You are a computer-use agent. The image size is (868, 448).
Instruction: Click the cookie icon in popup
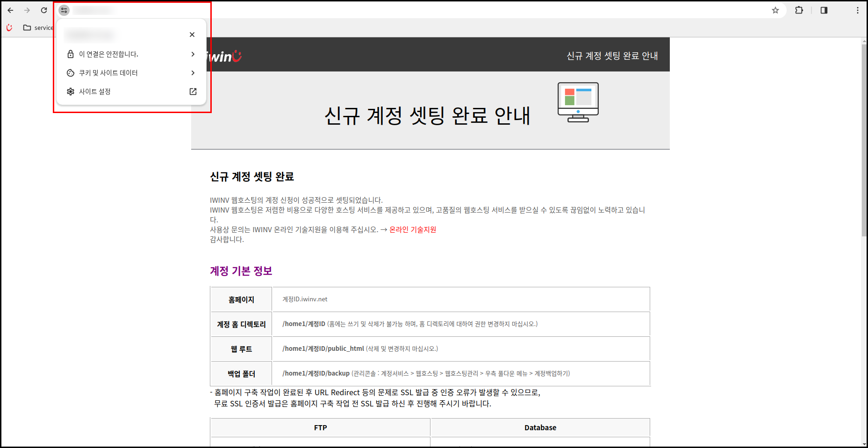(x=71, y=73)
